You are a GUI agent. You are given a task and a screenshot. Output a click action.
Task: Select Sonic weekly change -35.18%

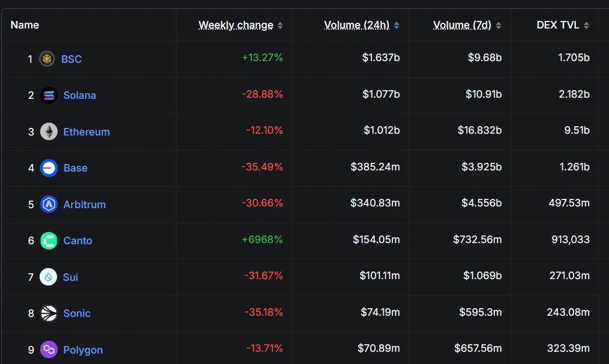264,312
